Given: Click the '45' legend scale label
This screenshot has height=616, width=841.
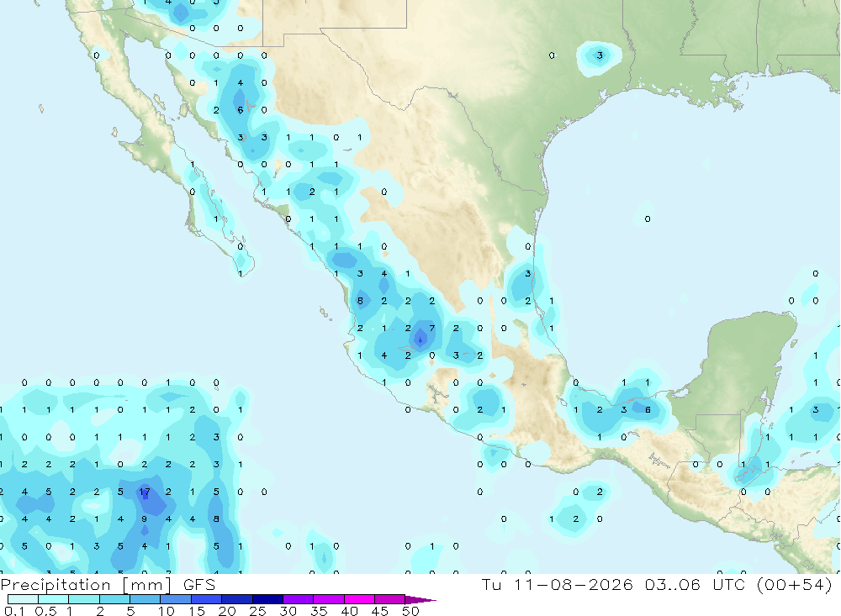Looking at the screenshot, I should (380, 611).
